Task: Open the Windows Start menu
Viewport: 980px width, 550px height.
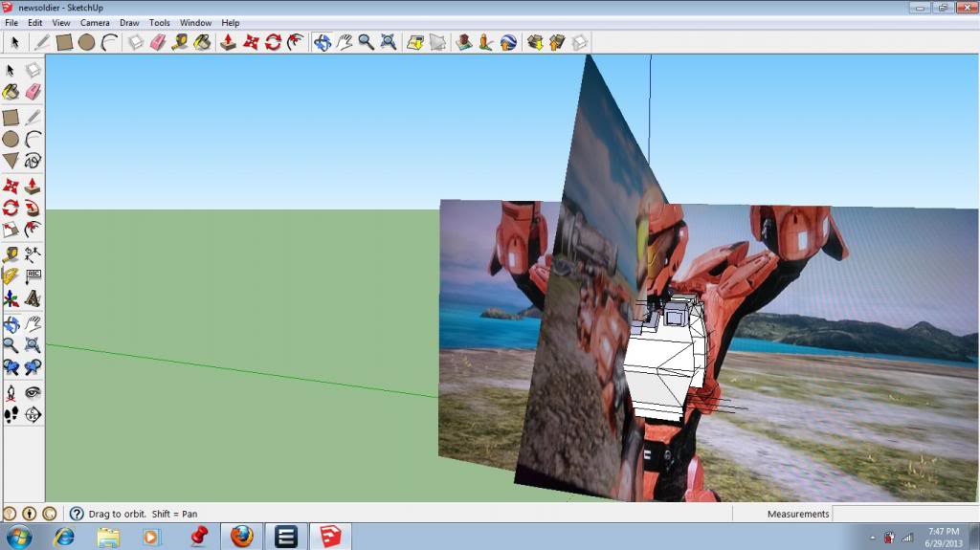Action: click(x=19, y=537)
